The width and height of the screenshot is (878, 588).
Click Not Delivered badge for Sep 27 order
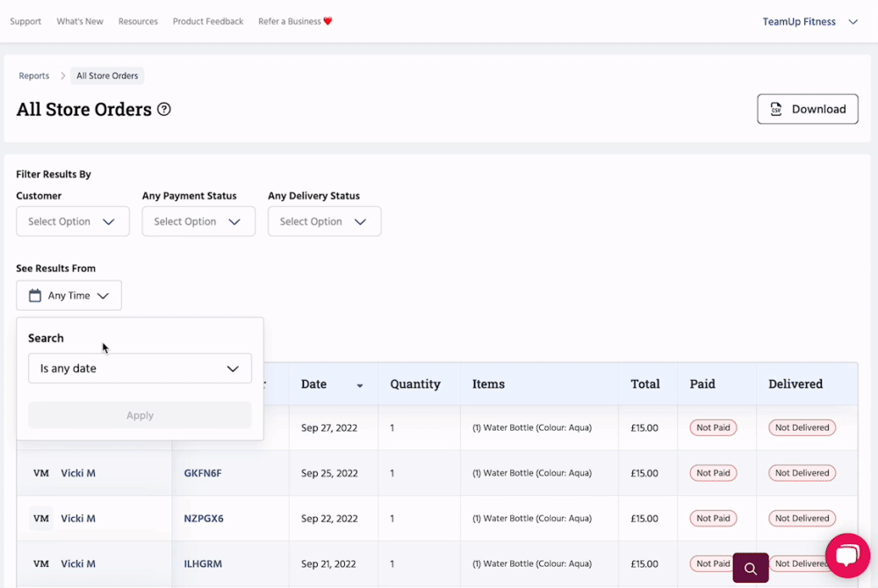[802, 428]
